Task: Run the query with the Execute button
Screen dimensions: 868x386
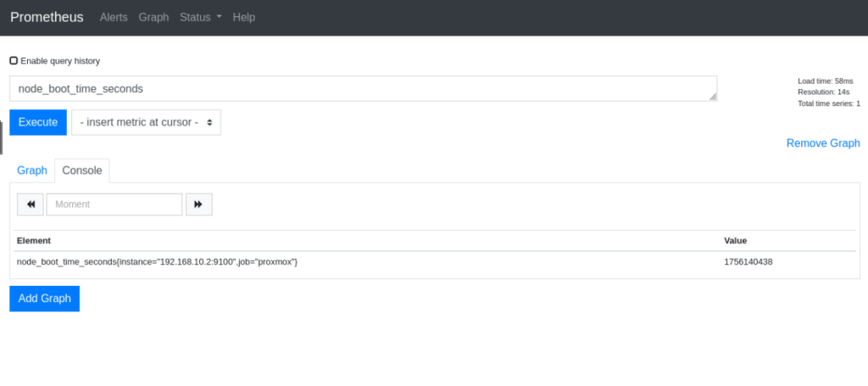Action: pyautogui.click(x=38, y=122)
